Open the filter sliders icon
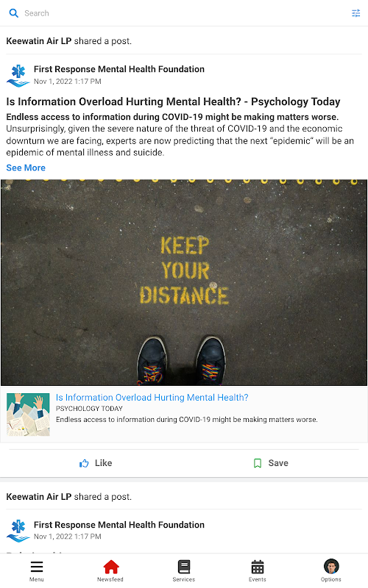 point(355,13)
